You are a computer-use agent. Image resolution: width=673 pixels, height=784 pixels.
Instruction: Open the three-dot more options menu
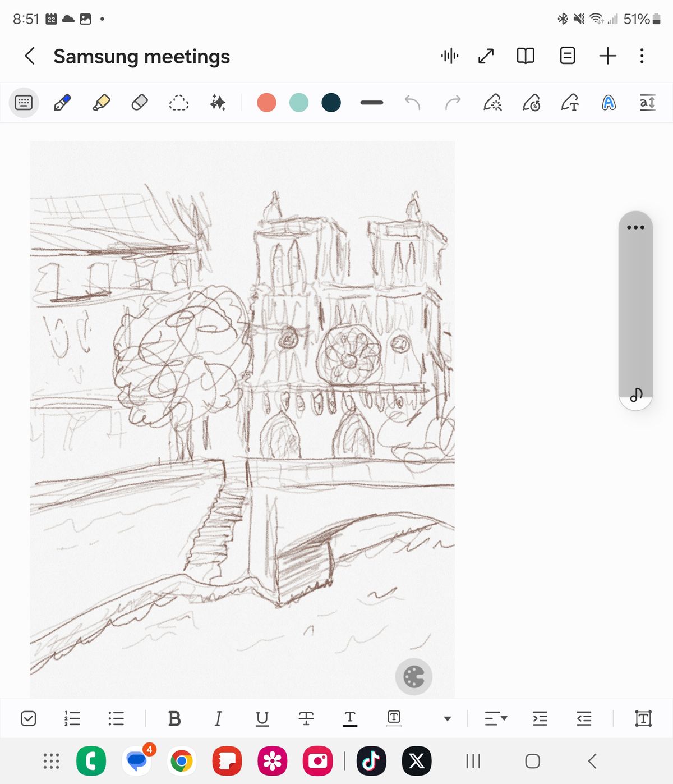[642, 56]
